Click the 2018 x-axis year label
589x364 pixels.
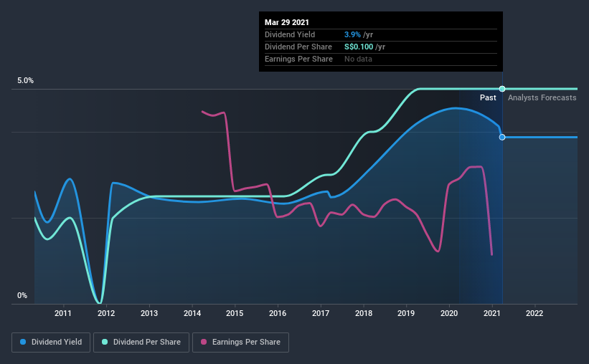tap(364, 313)
